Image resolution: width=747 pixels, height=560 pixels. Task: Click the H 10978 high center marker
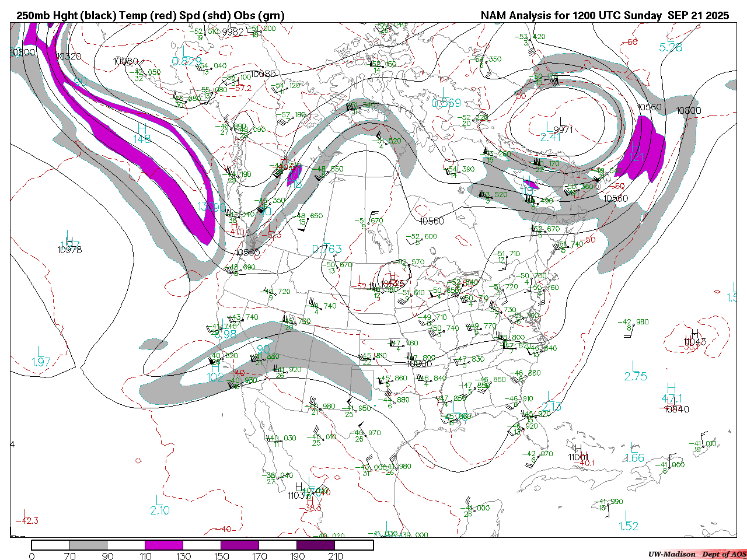point(69,245)
